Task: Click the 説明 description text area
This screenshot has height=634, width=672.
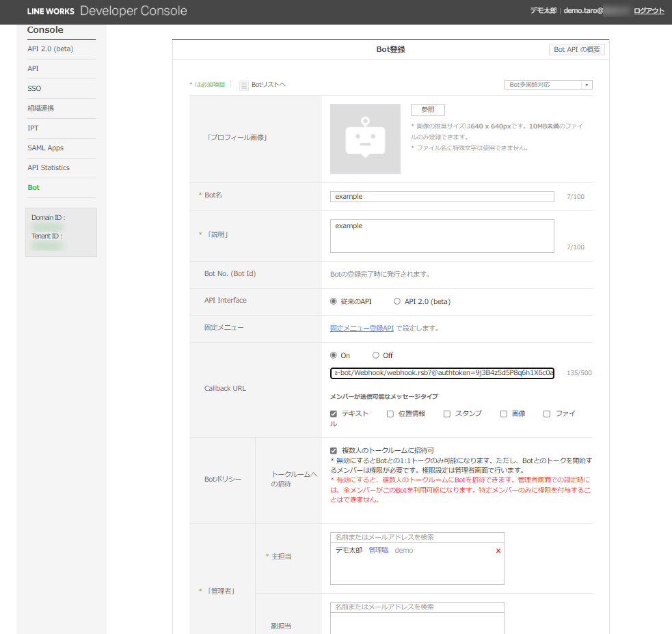Action: point(442,236)
